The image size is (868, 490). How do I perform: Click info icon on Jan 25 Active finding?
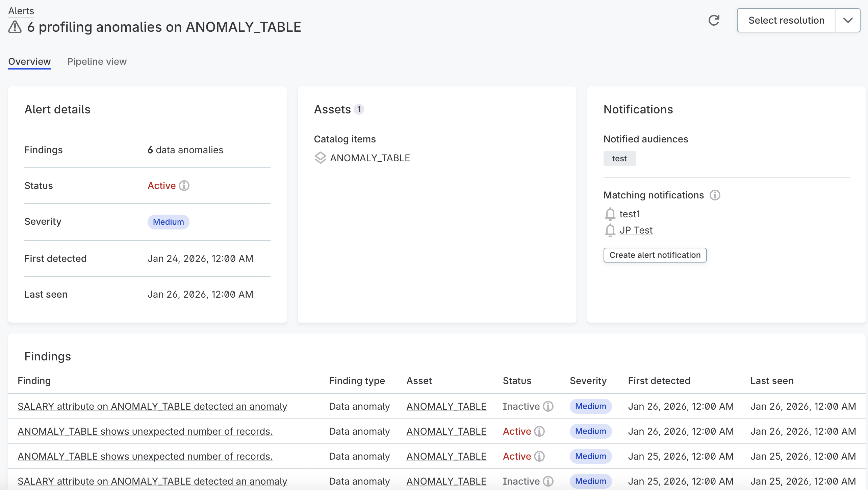point(539,456)
